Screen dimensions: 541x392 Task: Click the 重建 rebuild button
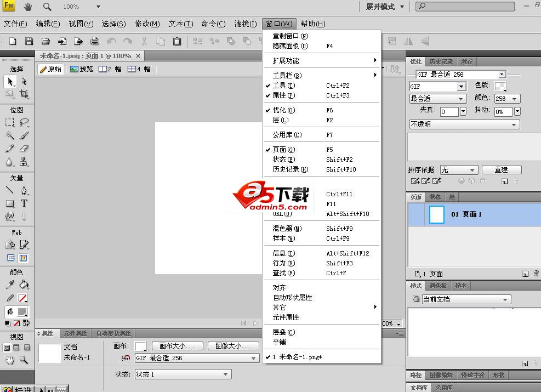tap(501, 170)
